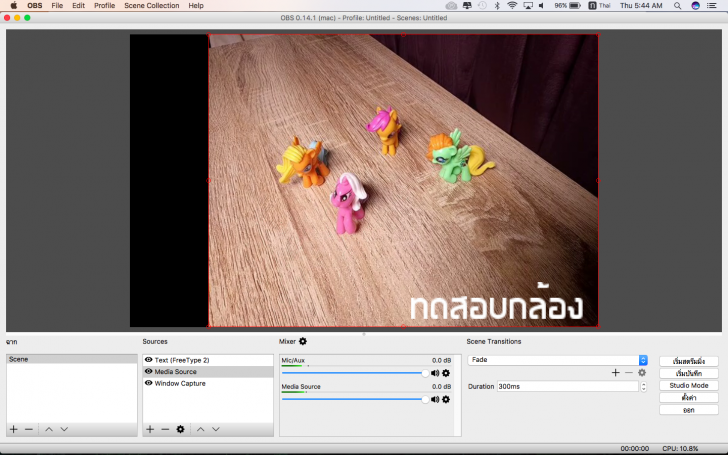Click the ออก exit button
The width and height of the screenshot is (728, 455).
click(689, 410)
